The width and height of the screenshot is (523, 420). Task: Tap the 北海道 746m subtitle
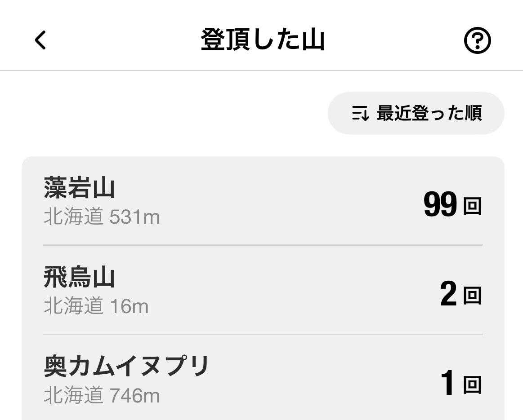[x=102, y=396]
